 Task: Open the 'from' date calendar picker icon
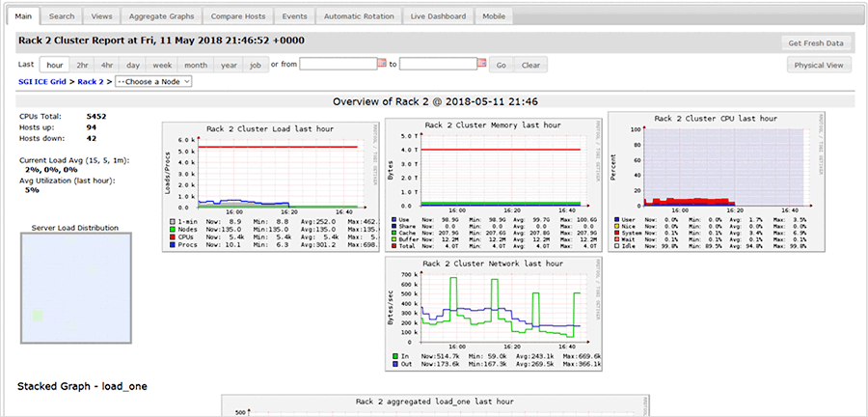click(x=381, y=65)
